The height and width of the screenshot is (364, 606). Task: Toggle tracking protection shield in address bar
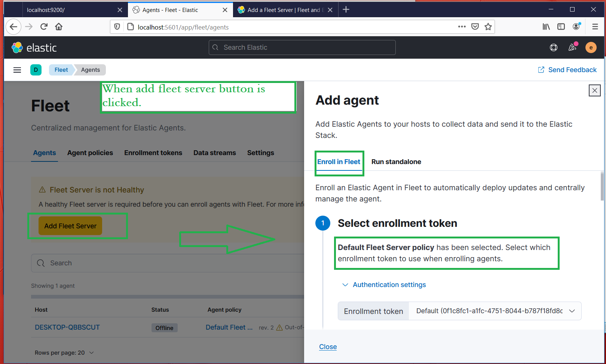coord(117,27)
